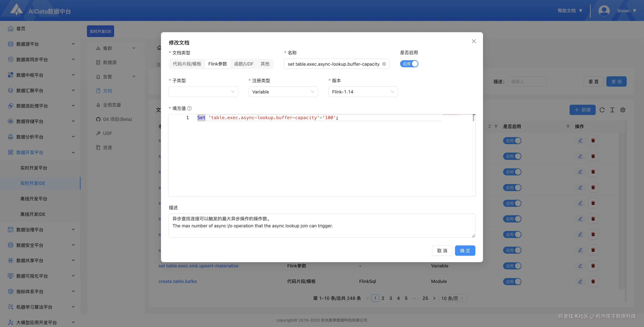Switch to the 函数/UDF document type tab
644x327 pixels.
[244, 64]
